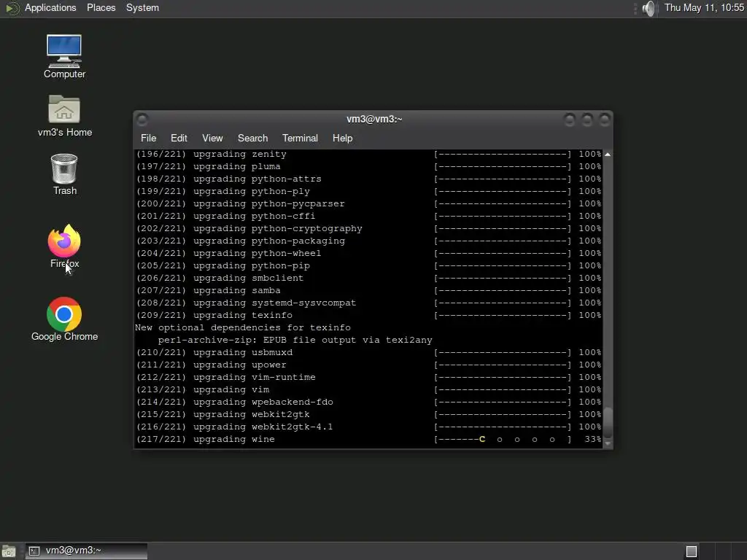Click the 'perl-archive-zip: EPUB file output' line
Screen dimensions: 747x560
click(x=295, y=340)
